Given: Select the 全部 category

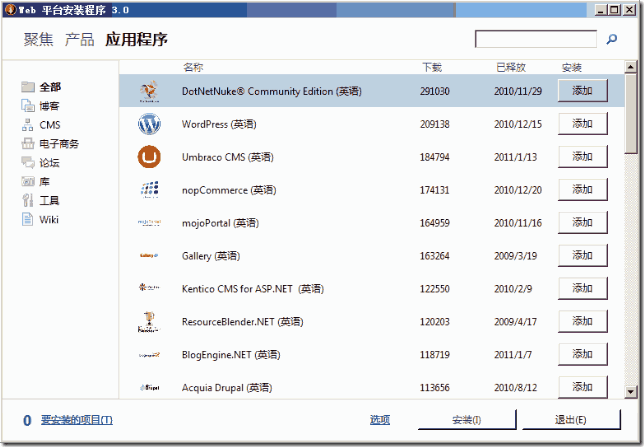Looking at the screenshot, I should tap(50, 87).
